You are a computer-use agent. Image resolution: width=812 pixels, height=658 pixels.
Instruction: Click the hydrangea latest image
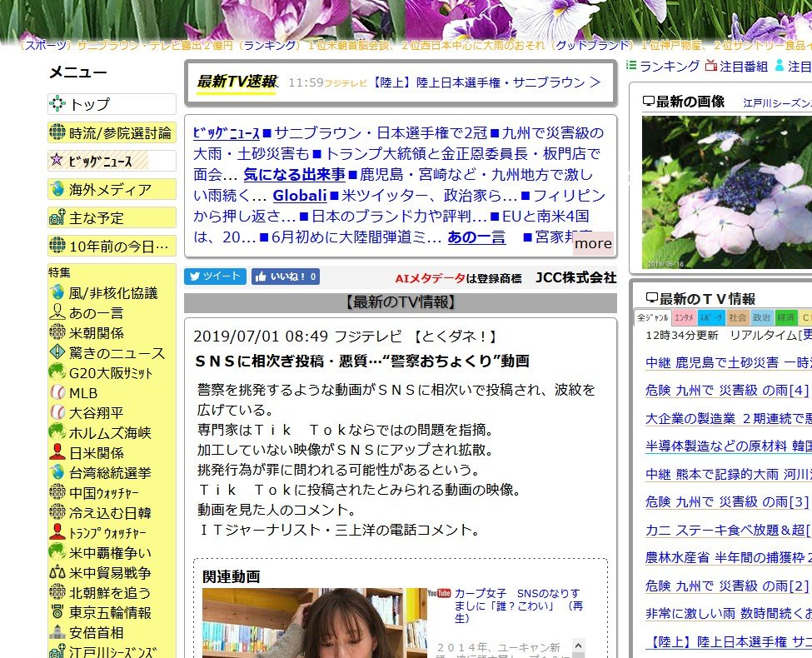[727, 192]
